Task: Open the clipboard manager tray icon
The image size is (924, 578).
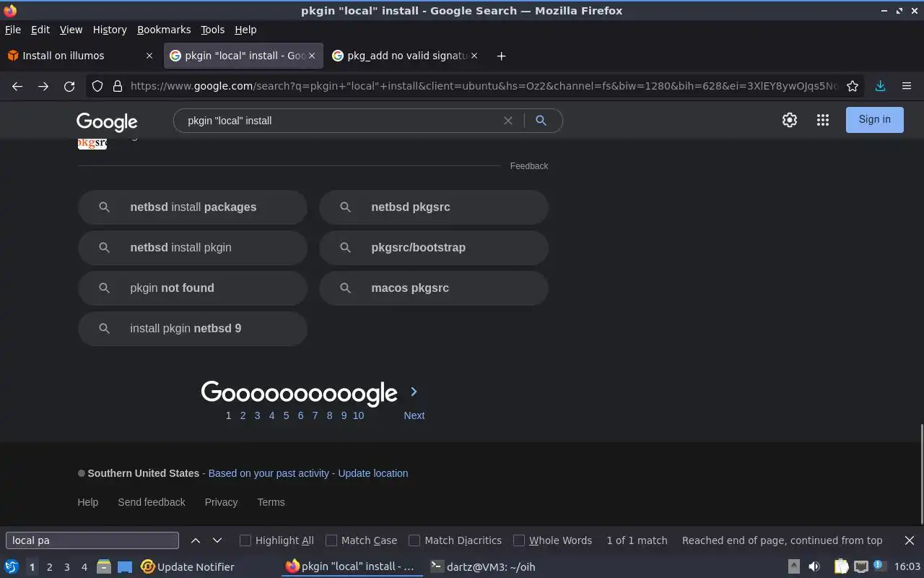Action: click(841, 567)
